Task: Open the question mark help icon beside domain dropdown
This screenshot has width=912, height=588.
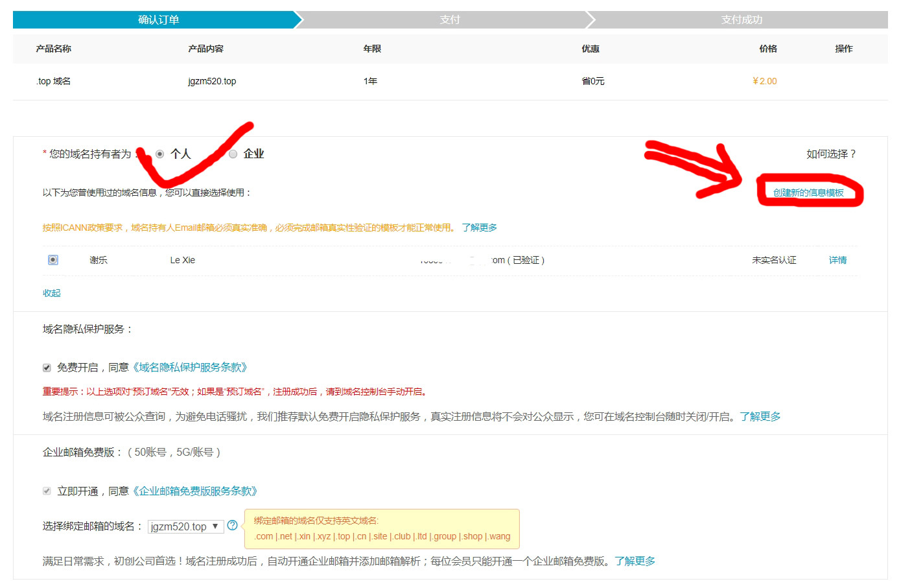Action: (x=233, y=526)
